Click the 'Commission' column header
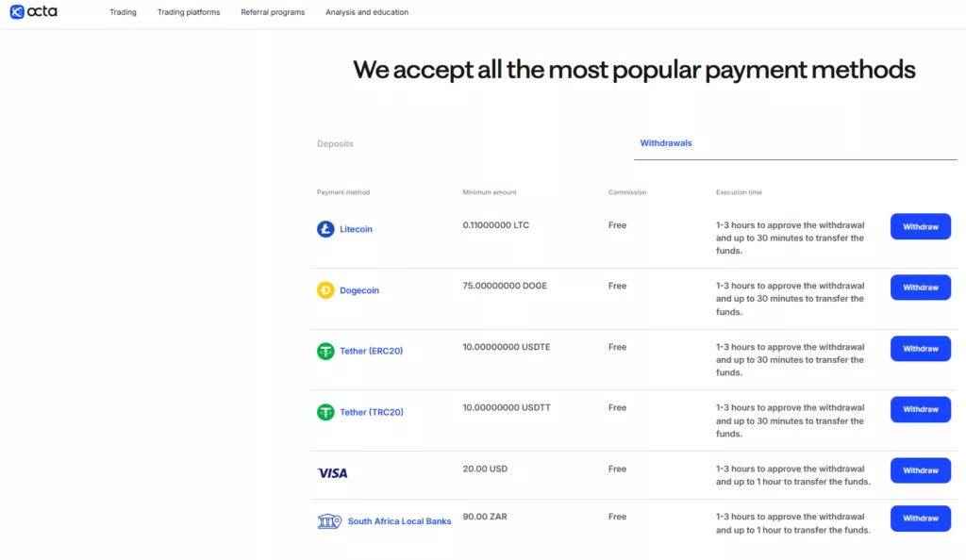The height and width of the screenshot is (560, 966). 627,192
